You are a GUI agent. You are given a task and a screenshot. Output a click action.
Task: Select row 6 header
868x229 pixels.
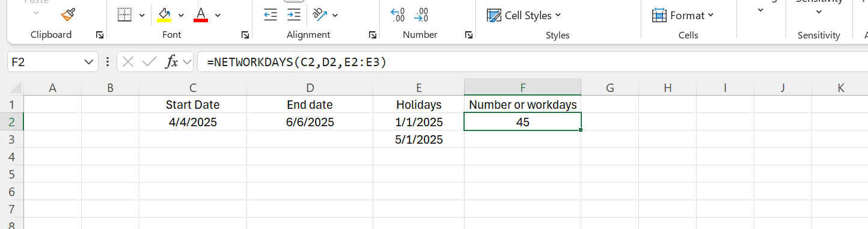pyautogui.click(x=12, y=192)
